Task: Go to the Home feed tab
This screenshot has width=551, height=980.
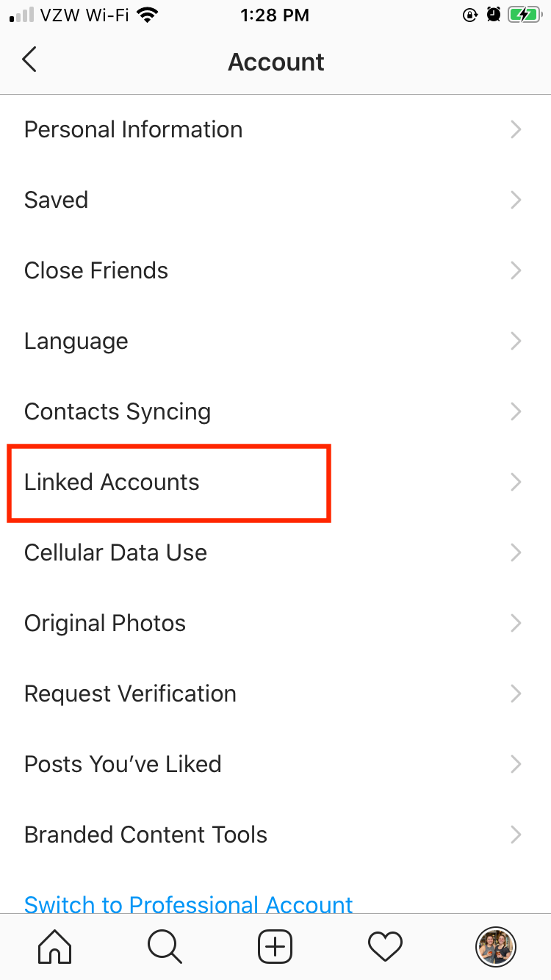Action: pyautogui.click(x=55, y=946)
